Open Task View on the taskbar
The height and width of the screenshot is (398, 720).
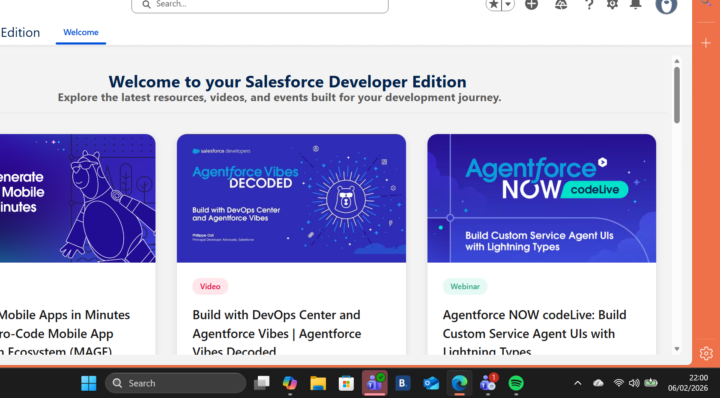pyautogui.click(x=262, y=383)
